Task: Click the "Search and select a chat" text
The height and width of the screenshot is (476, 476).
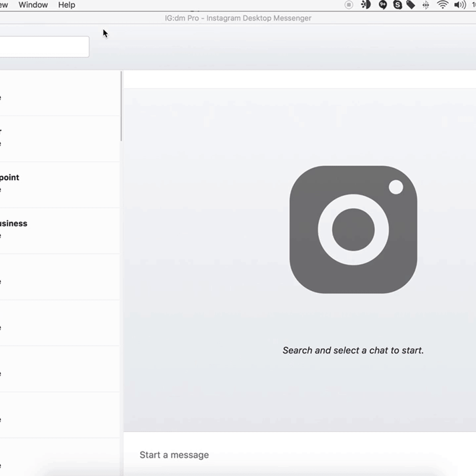Action: point(353,350)
